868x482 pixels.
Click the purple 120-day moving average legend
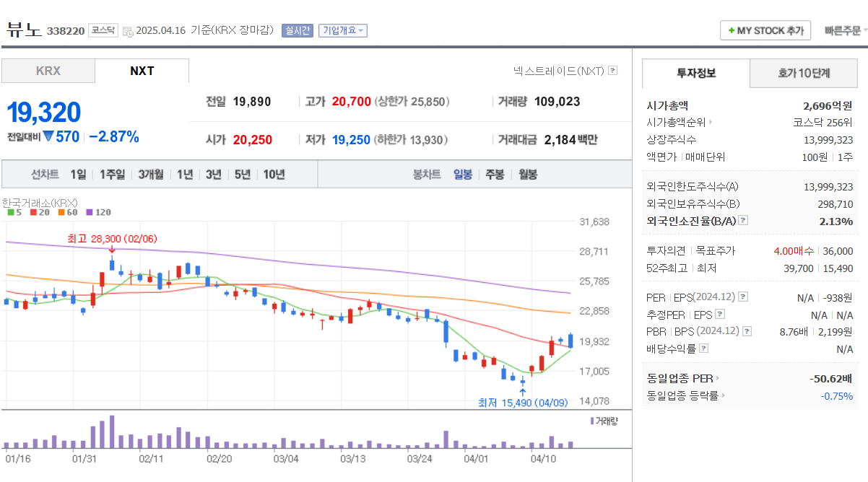point(97,212)
